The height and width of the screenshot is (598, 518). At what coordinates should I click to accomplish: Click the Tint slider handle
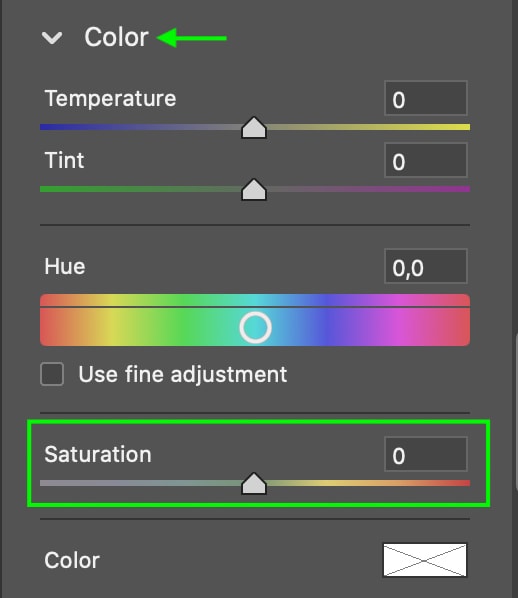pos(254,189)
